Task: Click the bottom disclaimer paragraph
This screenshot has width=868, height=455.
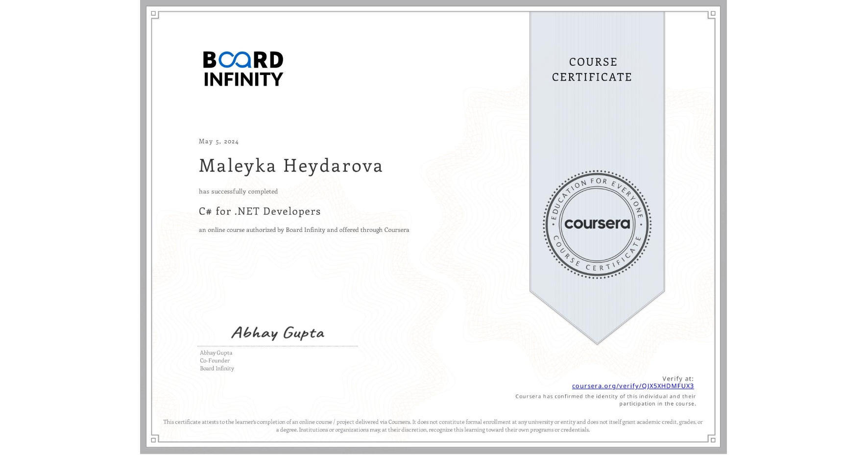Action: click(433, 425)
